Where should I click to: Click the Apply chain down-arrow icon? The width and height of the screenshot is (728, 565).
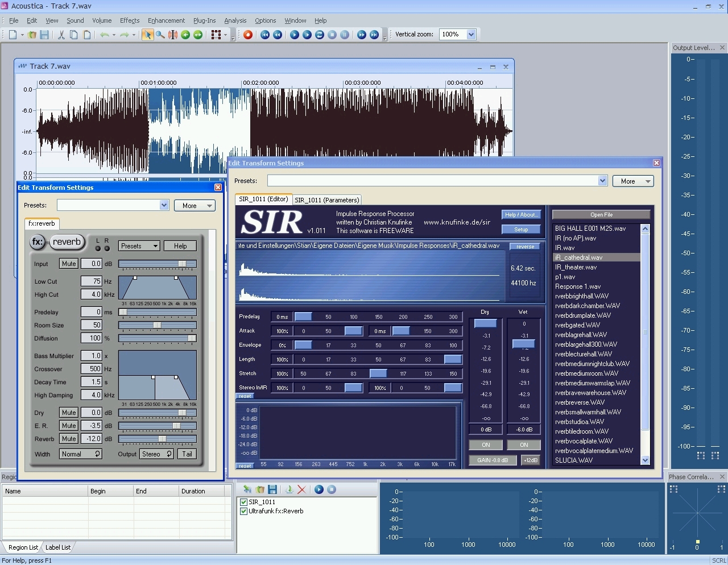289,489
